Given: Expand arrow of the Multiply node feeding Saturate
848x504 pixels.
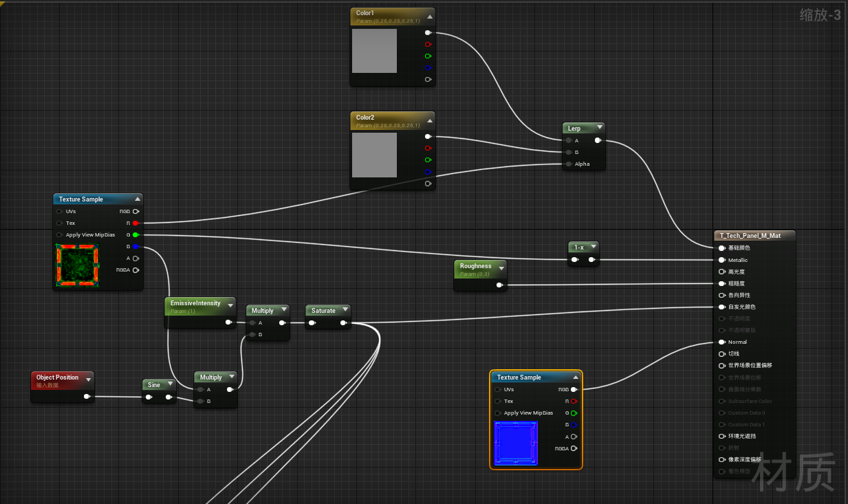Looking at the screenshot, I should point(284,309).
